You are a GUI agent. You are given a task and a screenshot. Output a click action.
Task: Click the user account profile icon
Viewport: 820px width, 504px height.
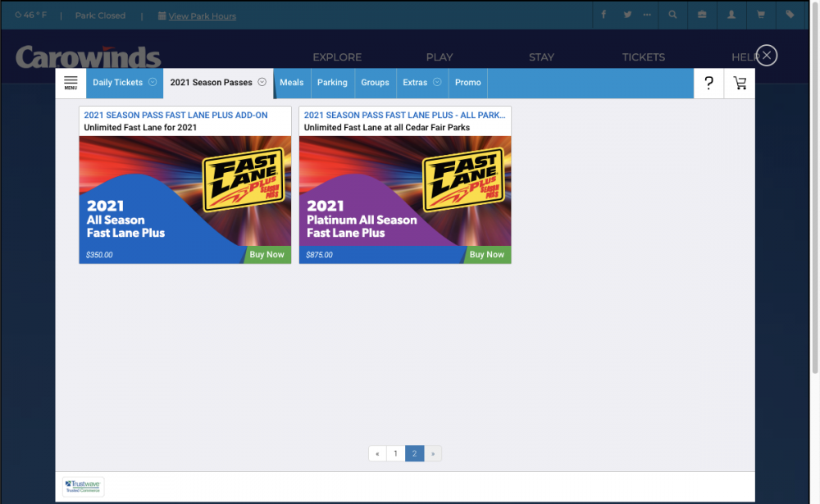pyautogui.click(x=731, y=15)
